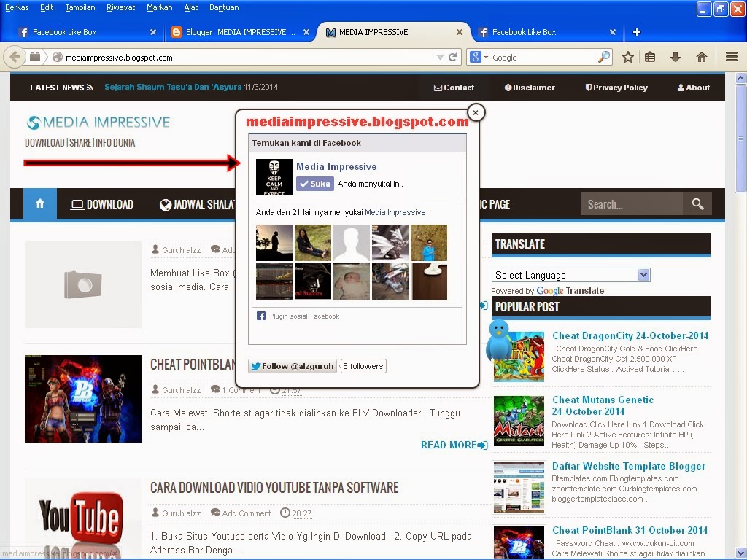Open the address bar history dropdown arrow
Screen dimensions: 747x560
440,57
